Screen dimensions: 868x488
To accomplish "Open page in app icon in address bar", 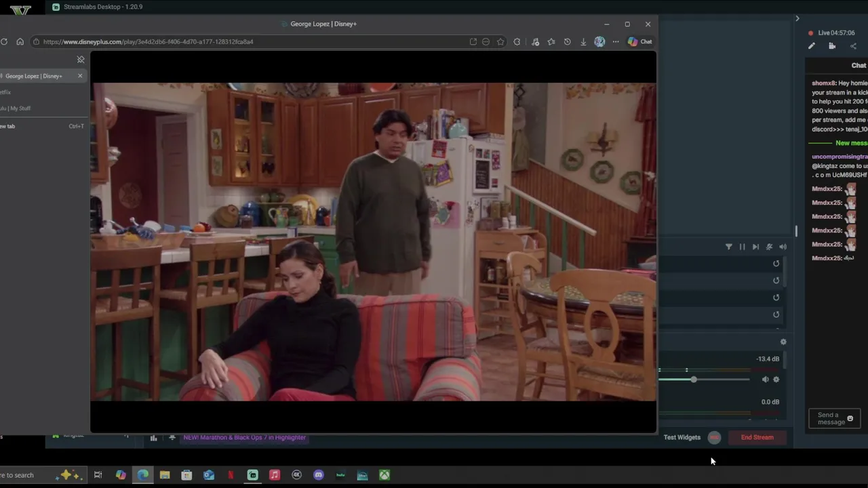I will [x=473, y=41].
